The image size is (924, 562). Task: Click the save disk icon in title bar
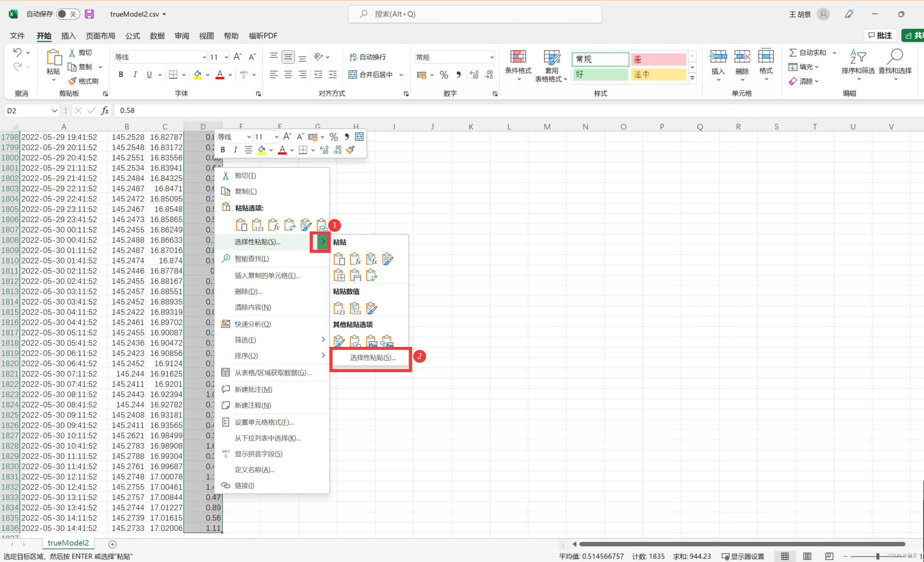click(x=89, y=14)
